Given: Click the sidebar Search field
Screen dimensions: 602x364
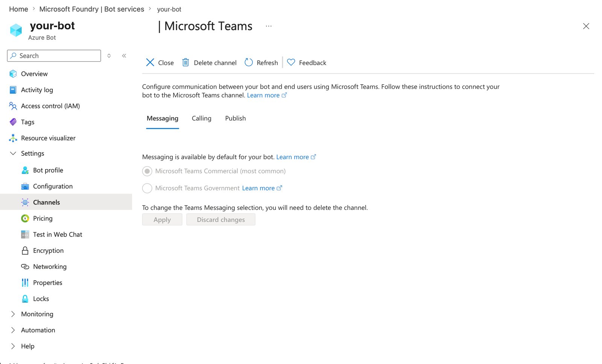Looking at the screenshot, I should pyautogui.click(x=54, y=56).
